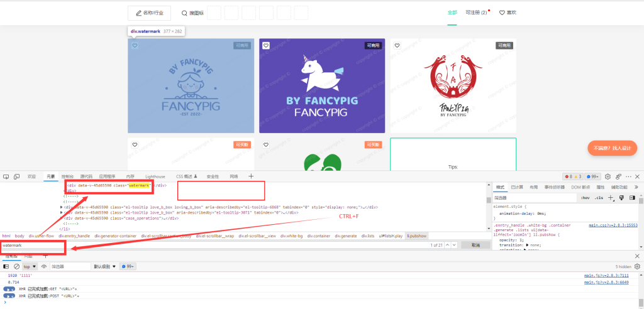
Task: Toggle the :hov element state option
Action: (585, 198)
